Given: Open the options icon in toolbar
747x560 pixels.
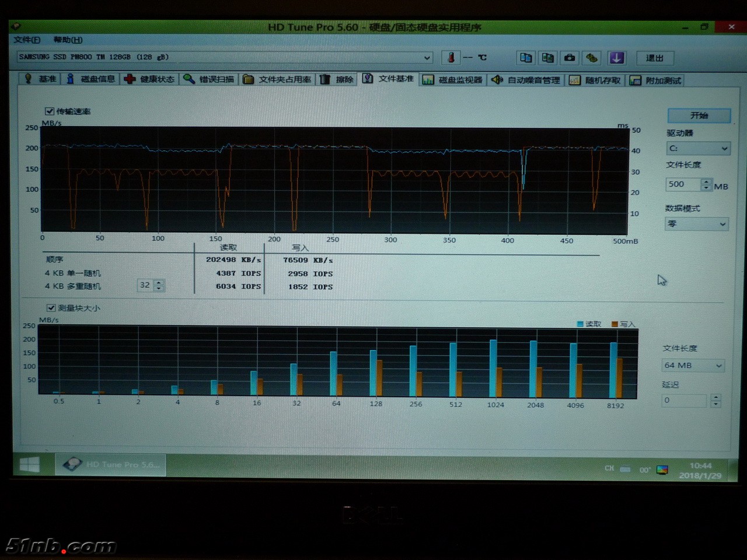Looking at the screenshot, I should click(x=592, y=58).
